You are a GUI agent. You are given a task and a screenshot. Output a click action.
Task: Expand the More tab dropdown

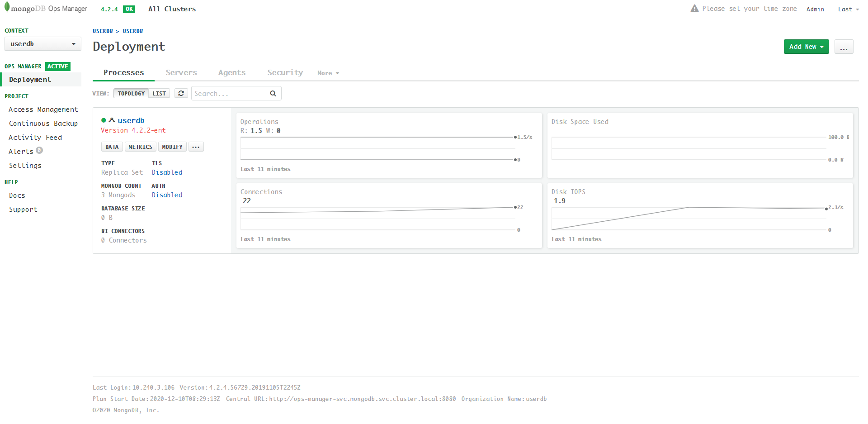pyautogui.click(x=328, y=73)
